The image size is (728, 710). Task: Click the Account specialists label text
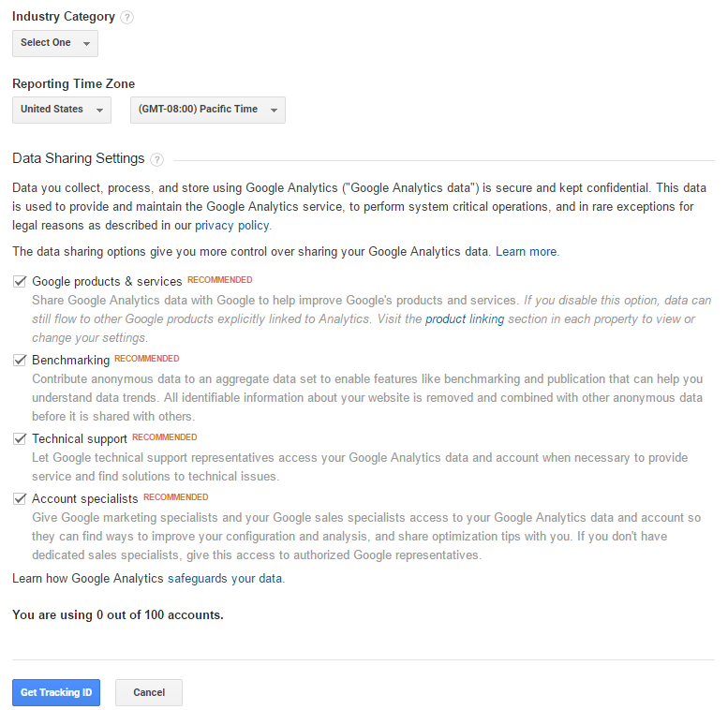[x=85, y=499]
